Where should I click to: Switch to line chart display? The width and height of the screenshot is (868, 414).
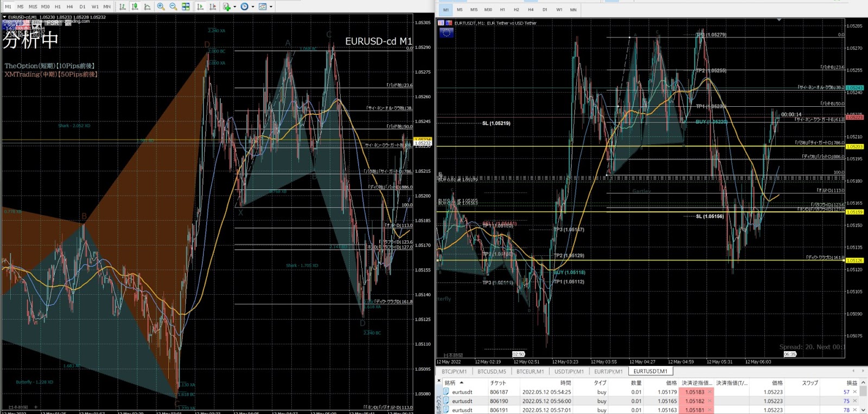point(147,7)
